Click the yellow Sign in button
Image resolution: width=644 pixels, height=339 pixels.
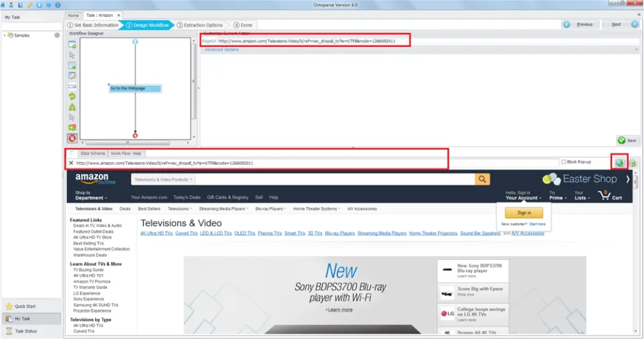coord(524,213)
